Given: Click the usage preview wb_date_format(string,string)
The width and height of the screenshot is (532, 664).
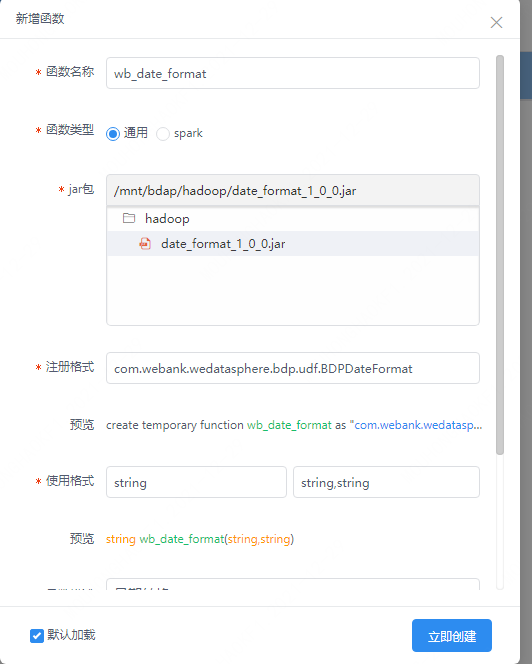Looking at the screenshot, I should tap(200, 539).
